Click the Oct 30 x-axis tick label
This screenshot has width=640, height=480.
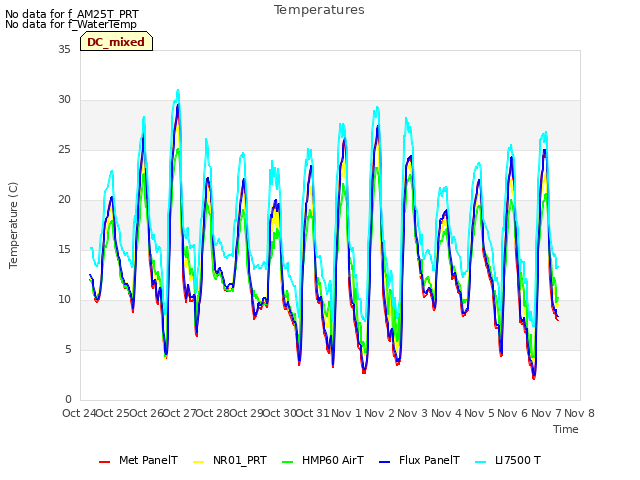280,413
